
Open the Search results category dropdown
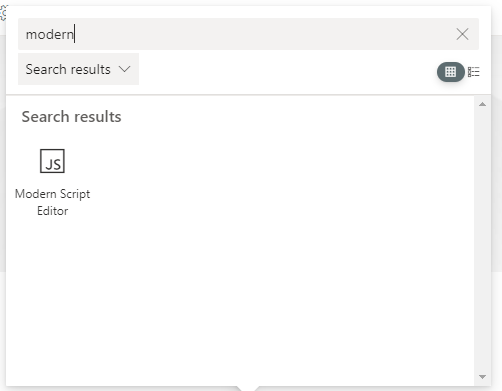78,69
